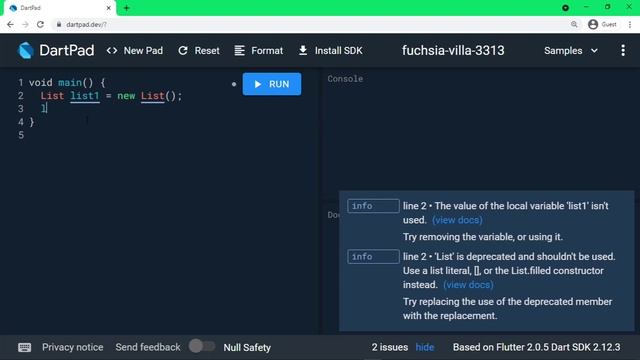Open browser zoom magnifier icon
Image resolution: width=640 pixels, height=360 pixels.
[x=574, y=24]
